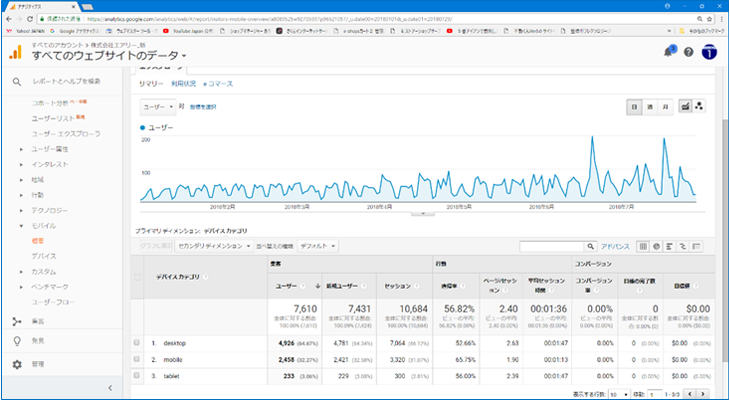Set chart granularity to day (日)
Screen dimensions: 730x400
pos(634,107)
